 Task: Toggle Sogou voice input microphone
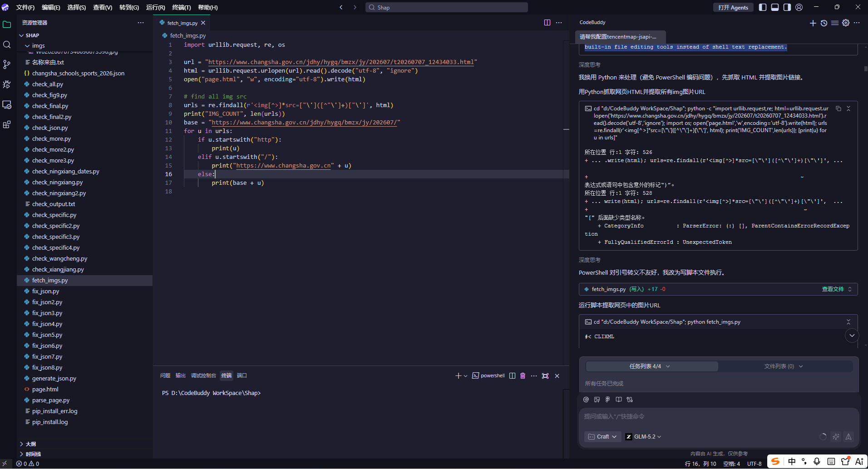coord(817,461)
